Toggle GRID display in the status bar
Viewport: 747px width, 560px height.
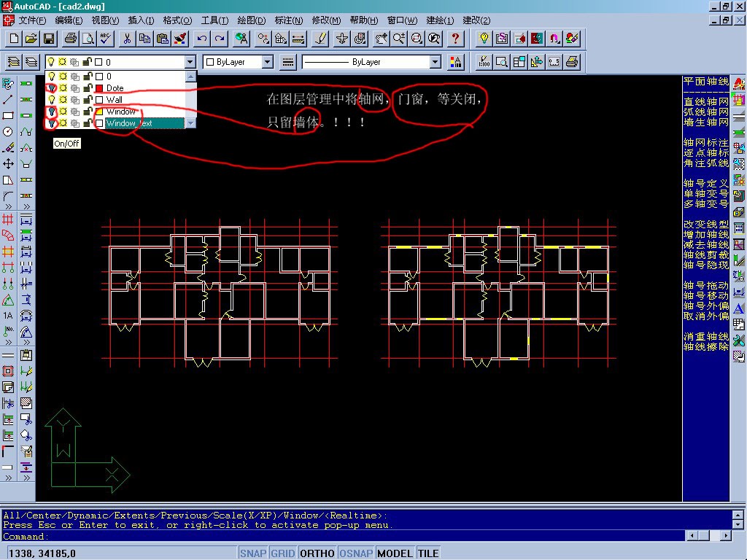(283, 553)
